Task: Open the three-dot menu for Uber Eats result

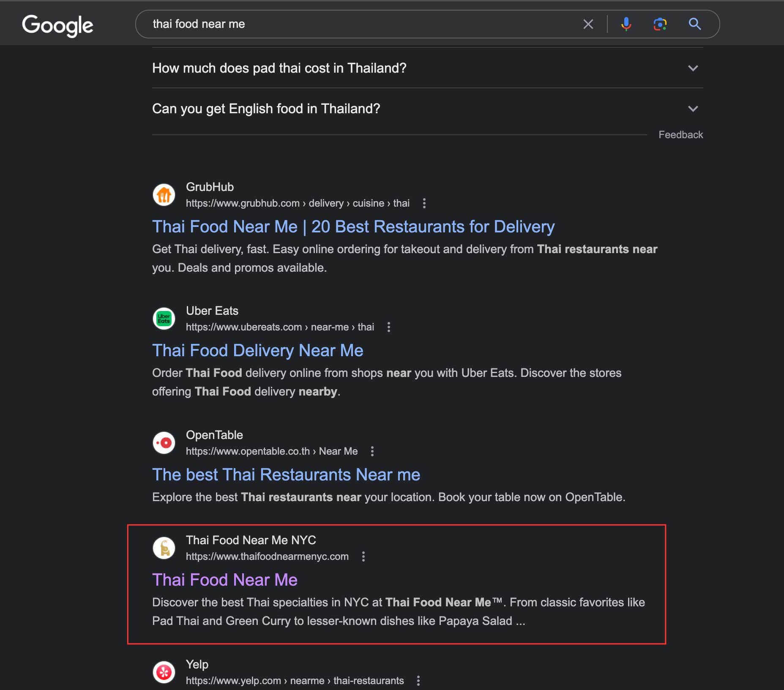Action: [389, 327]
